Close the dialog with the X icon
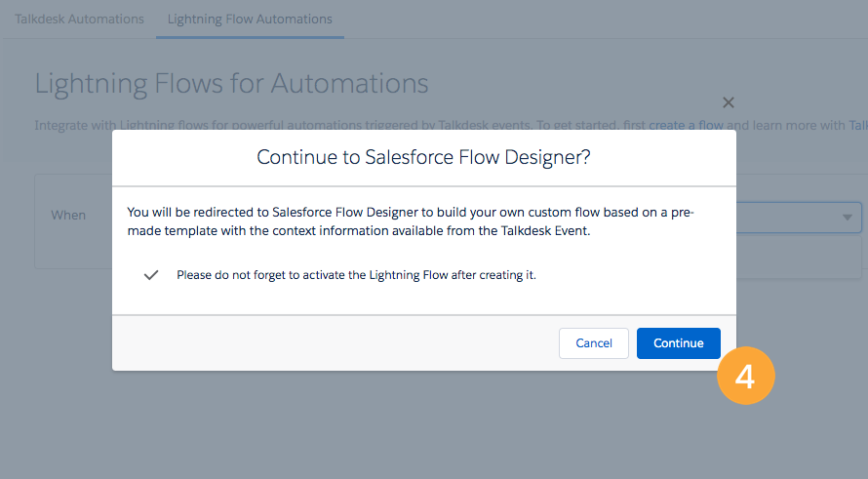Image resolution: width=868 pixels, height=479 pixels. coord(728,102)
